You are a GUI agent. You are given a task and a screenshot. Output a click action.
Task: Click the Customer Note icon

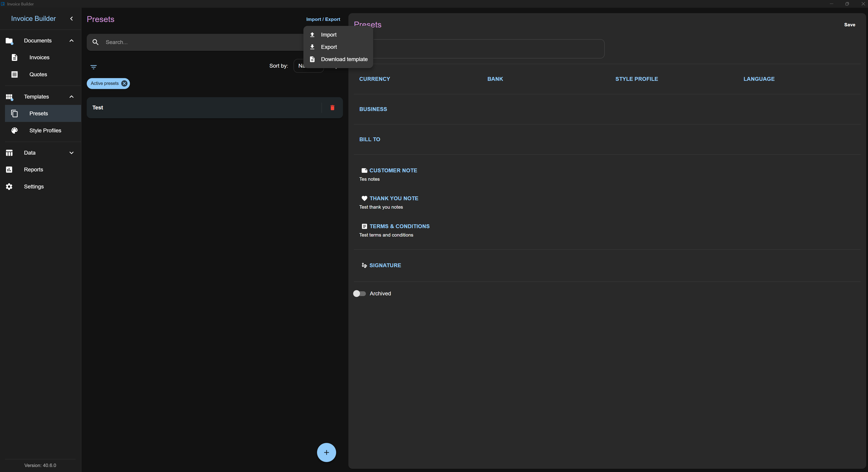[364, 171]
